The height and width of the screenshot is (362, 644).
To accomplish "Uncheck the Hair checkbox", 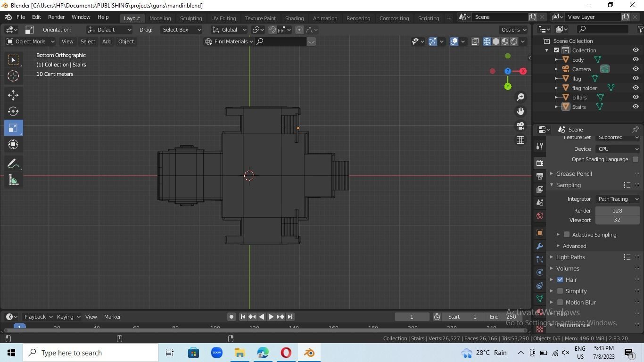I will (560, 280).
